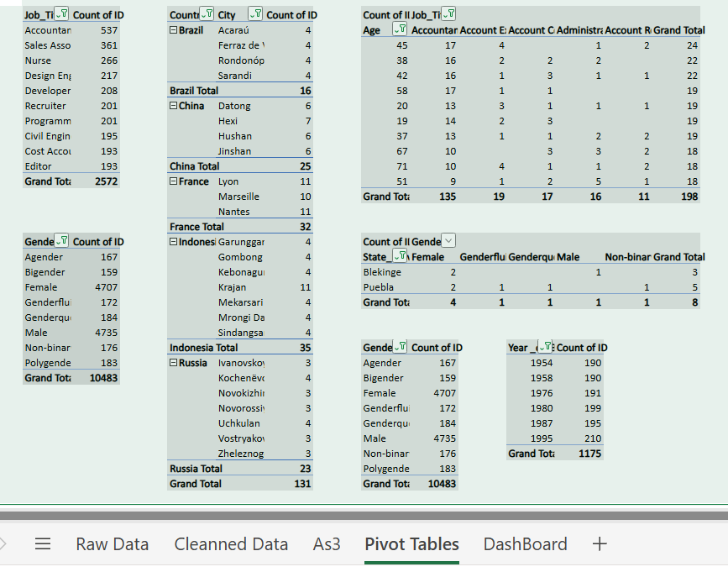Select the year 1995 count 210
Screen dimensions: 728x572
coord(579,438)
